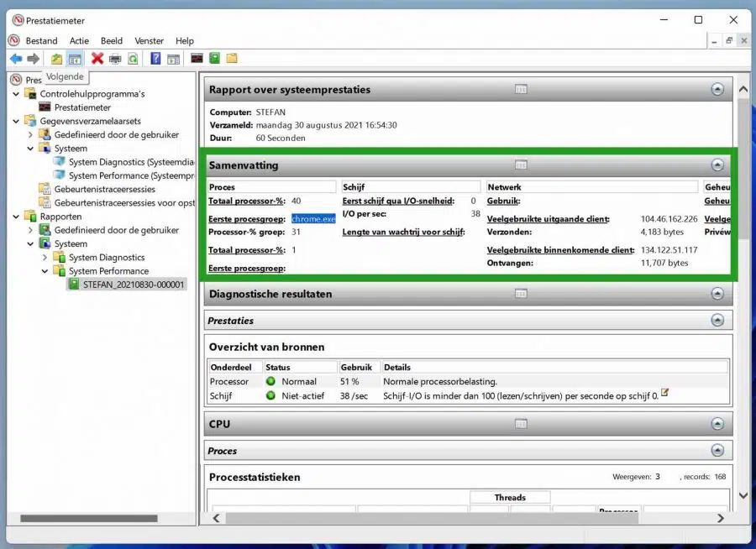Collapse the Gegevensverzamelaarsets tree node
Screen dimensions: 756x549
17,121
